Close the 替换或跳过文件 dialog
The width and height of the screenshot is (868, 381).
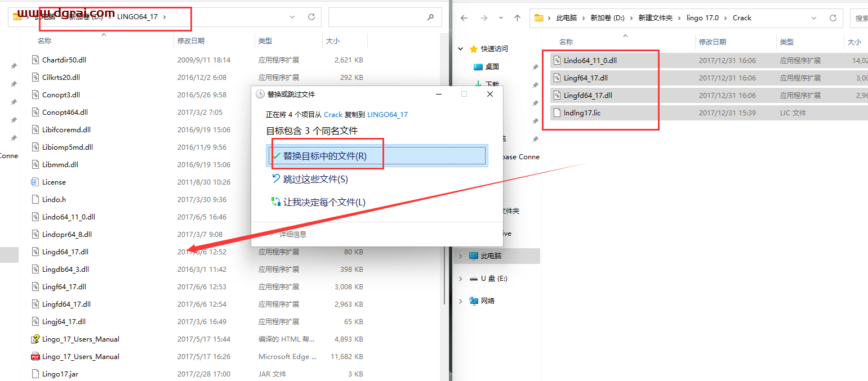(x=490, y=94)
